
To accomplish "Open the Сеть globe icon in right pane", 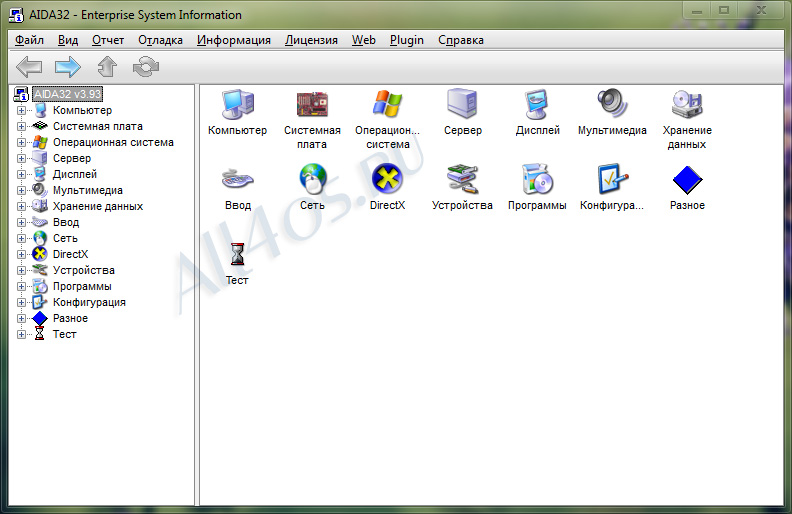I will 312,179.
